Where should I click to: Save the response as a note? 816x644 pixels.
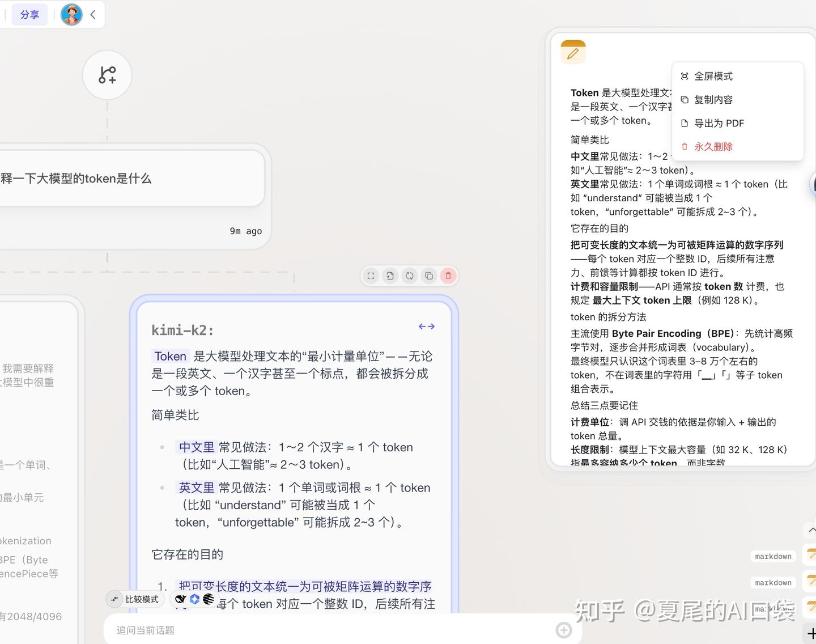pos(390,276)
